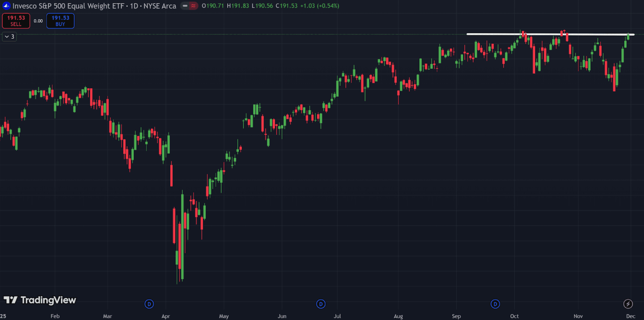Click the Dec label on time axis
644x320 pixels.
click(630, 316)
